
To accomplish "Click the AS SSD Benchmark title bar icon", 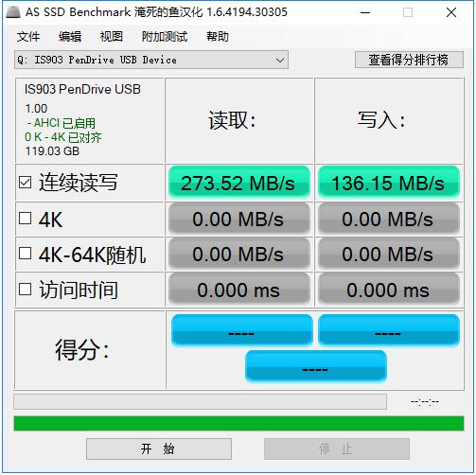I will pos(13,12).
